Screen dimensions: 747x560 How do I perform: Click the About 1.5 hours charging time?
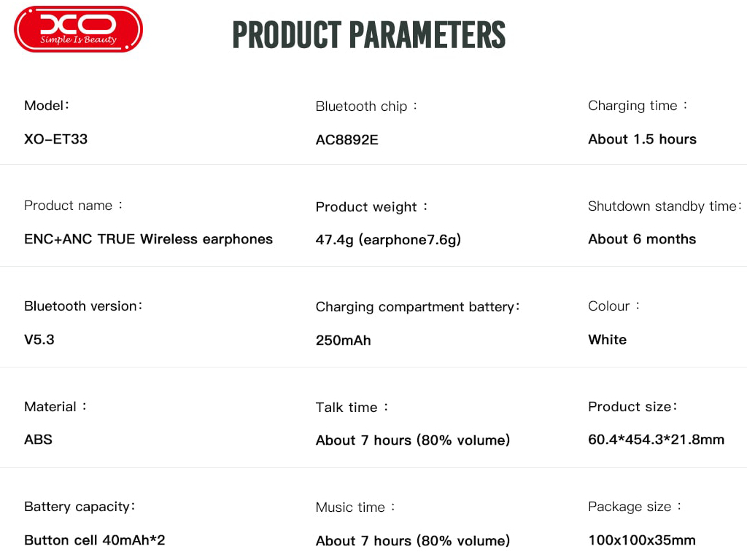642,139
